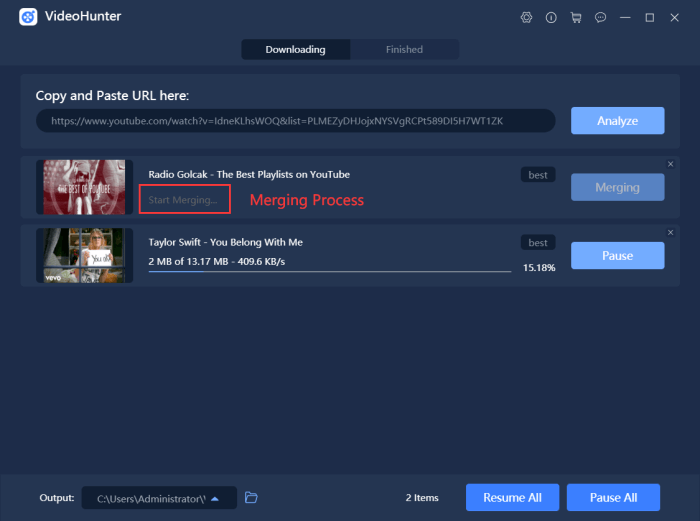The width and height of the screenshot is (700, 521).
Task: Switch to the Finished tab
Action: tap(404, 49)
